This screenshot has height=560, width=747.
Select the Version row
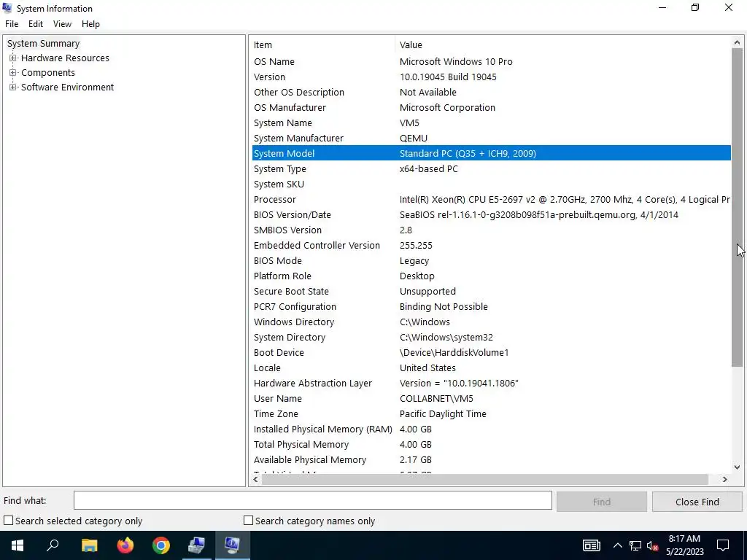point(491,77)
